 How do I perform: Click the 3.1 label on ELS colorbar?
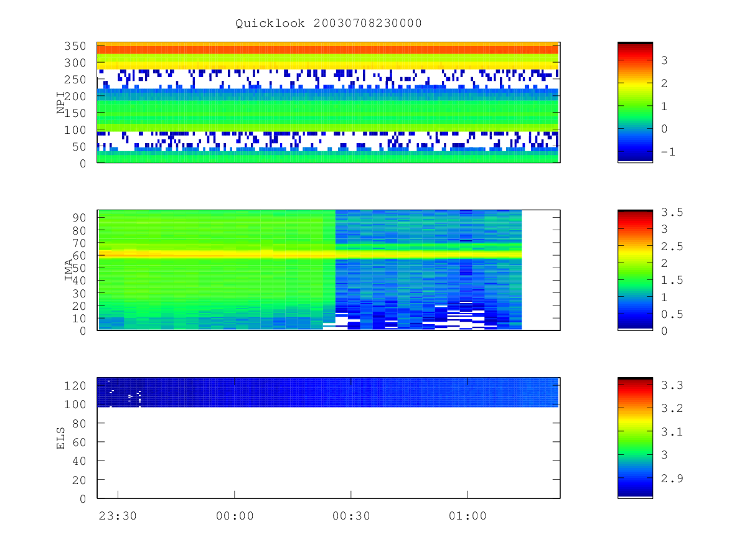point(671,432)
